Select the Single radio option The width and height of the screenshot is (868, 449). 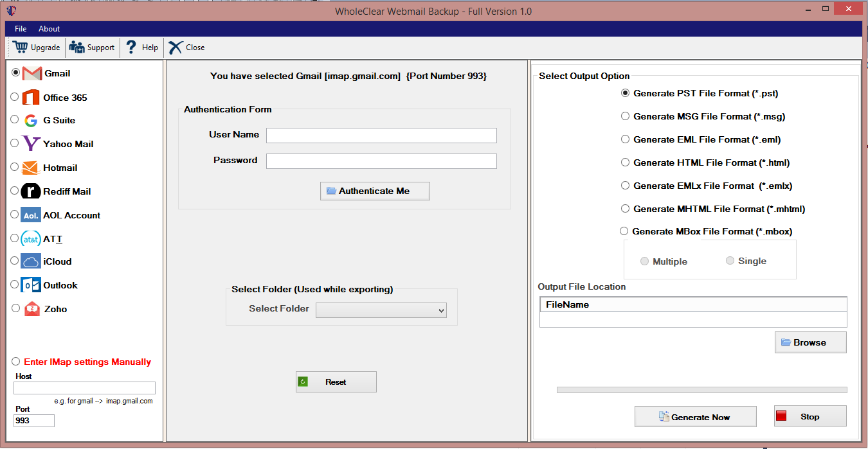click(730, 261)
